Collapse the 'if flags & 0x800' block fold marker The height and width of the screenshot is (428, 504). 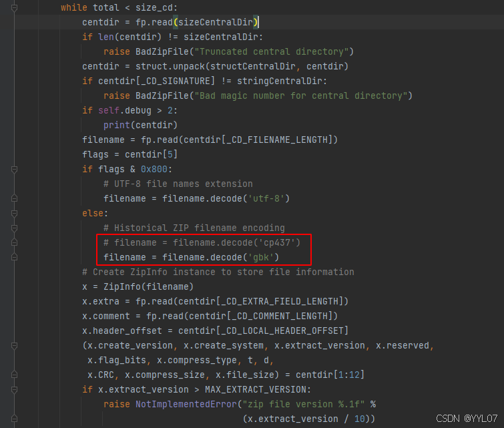tap(14, 169)
